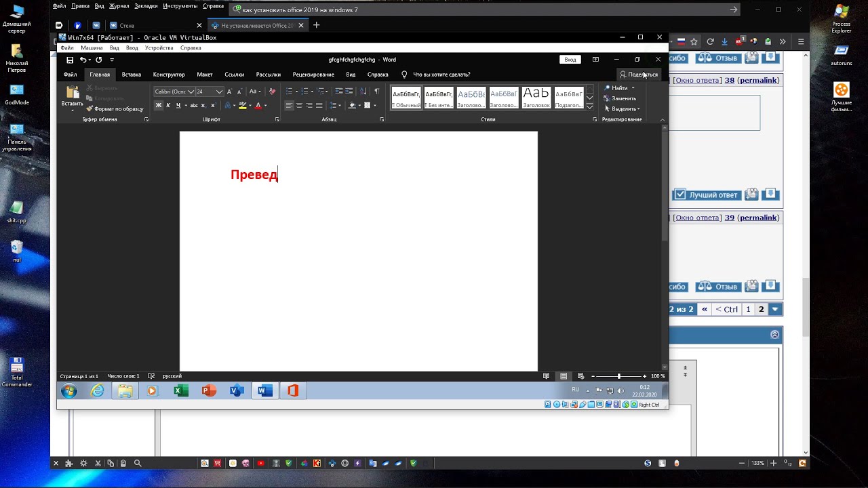Decrease paragraph indent
This screenshot has height=488, width=868.
click(x=339, y=91)
